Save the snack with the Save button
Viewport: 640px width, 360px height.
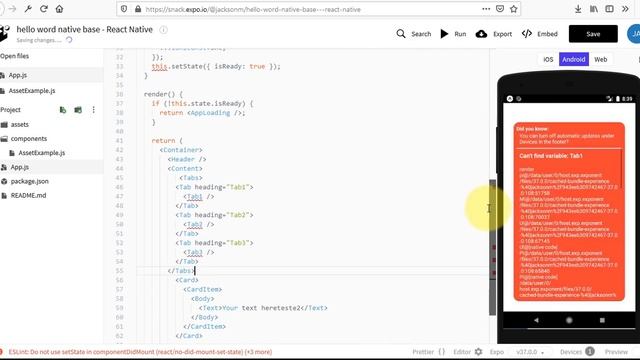(x=593, y=34)
